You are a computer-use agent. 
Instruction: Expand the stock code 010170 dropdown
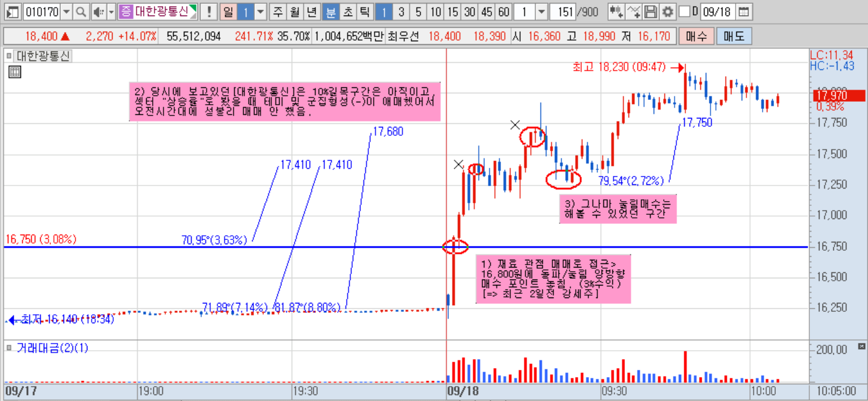(x=66, y=11)
